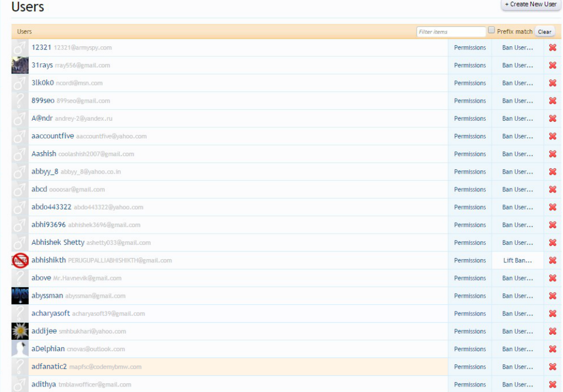The height and width of the screenshot is (392, 563).
Task: Enable the Prefix match checkbox
Action: click(x=492, y=30)
